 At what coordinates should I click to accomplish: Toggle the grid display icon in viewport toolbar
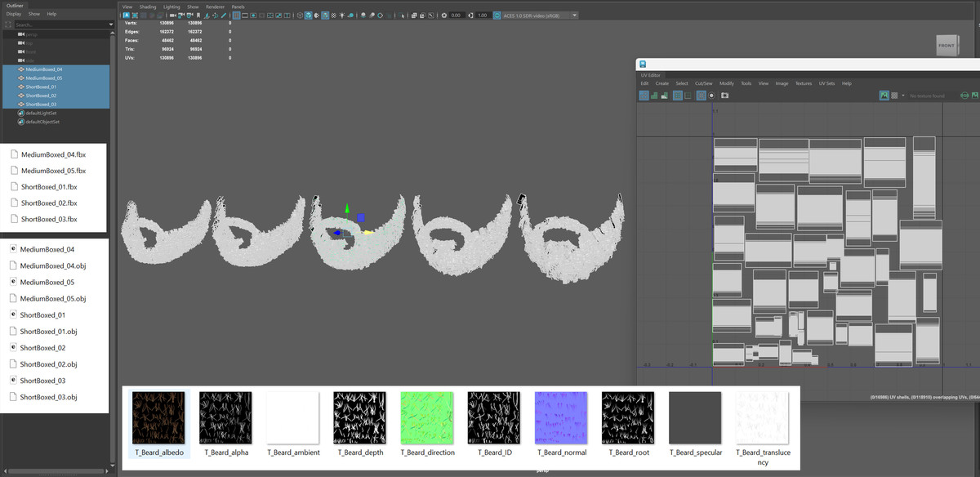(236, 16)
